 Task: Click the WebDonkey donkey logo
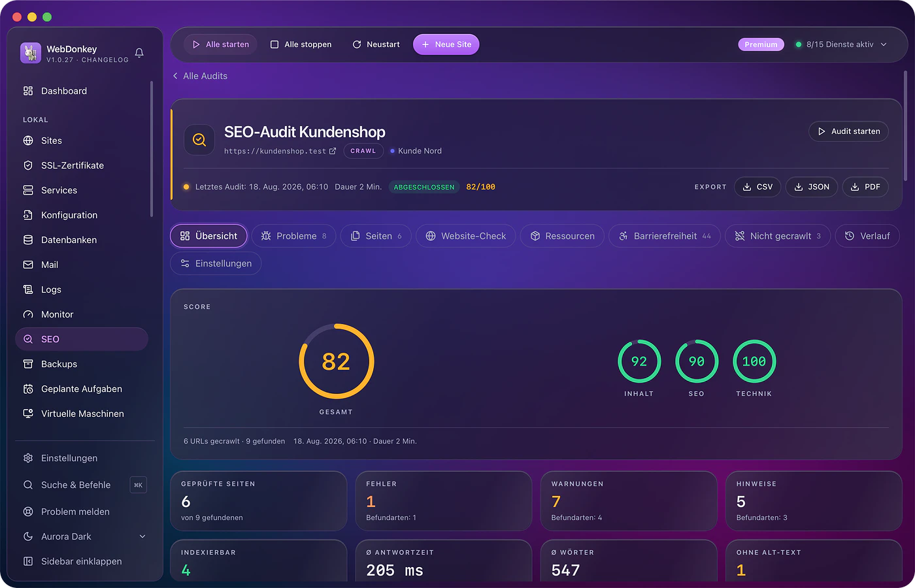coord(31,53)
